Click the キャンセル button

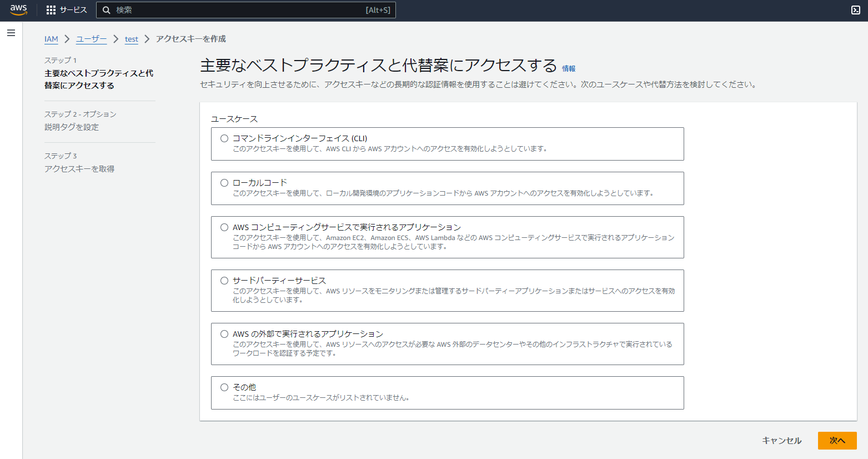[x=782, y=441]
